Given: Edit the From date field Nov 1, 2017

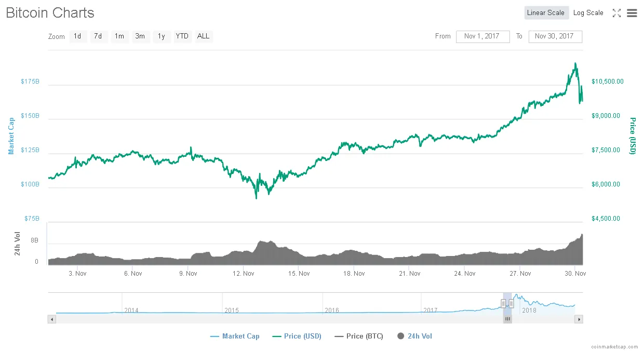Looking at the screenshot, I should pos(482,36).
